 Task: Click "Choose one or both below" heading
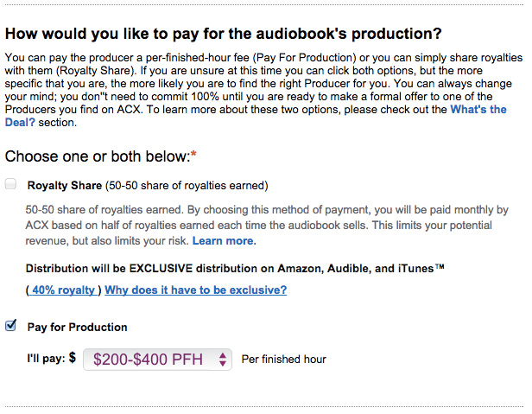point(98,156)
